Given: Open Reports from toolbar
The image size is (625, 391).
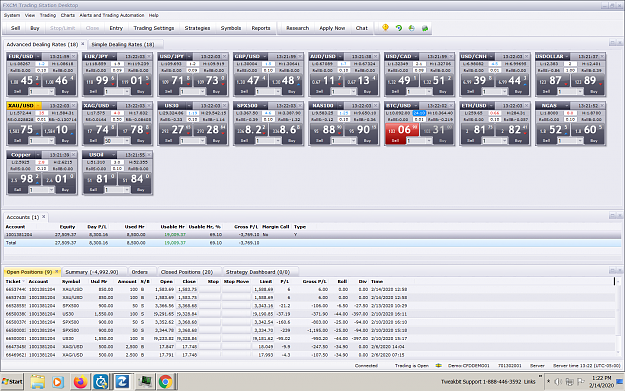Looking at the screenshot, I should click(x=261, y=28).
